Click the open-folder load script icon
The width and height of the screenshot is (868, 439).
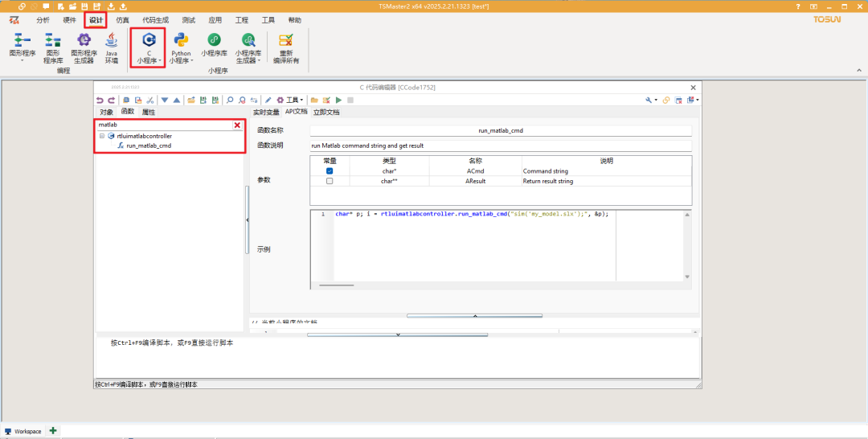(191, 101)
